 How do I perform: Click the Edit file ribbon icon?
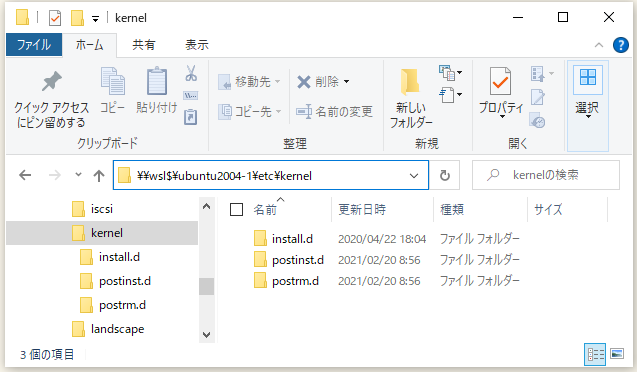[537, 97]
